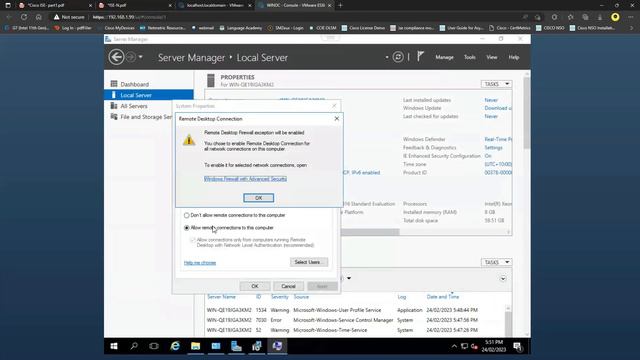The width and height of the screenshot is (640, 360).
Task: Open the Manage menu
Action: 444,58
